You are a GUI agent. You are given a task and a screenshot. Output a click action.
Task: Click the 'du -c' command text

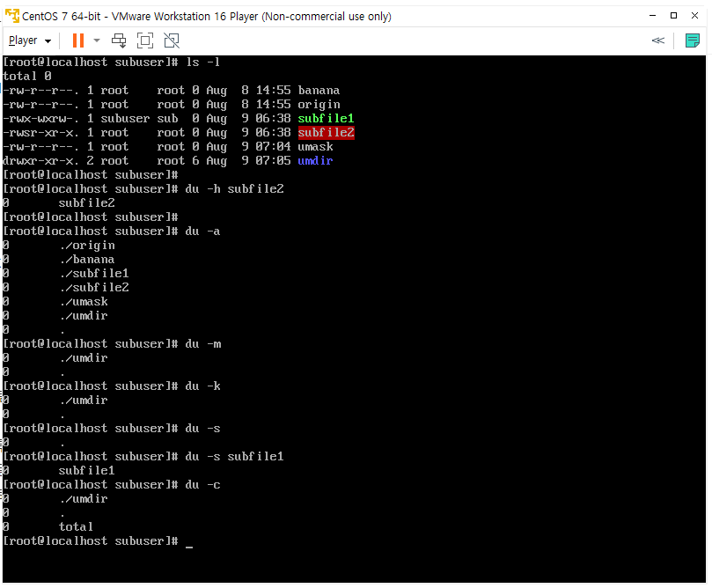(202, 484)
